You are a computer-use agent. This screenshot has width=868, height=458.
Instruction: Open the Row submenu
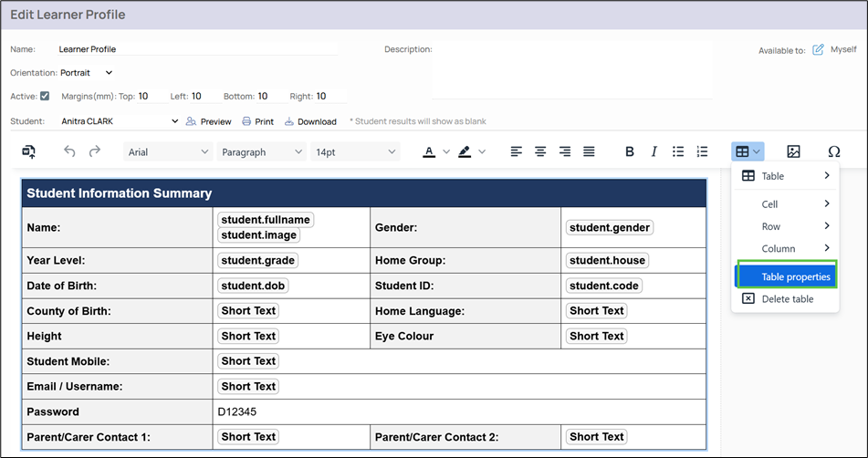point(786,226)
